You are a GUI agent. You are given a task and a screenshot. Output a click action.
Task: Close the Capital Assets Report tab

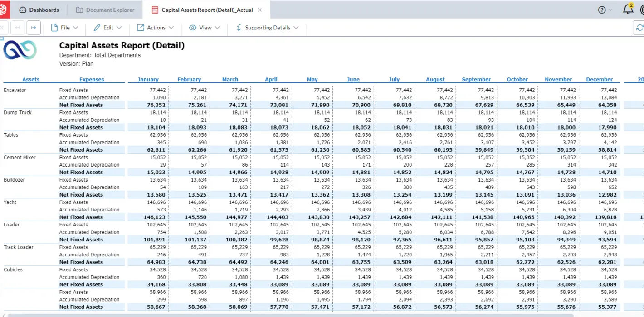tap(259, 10)
